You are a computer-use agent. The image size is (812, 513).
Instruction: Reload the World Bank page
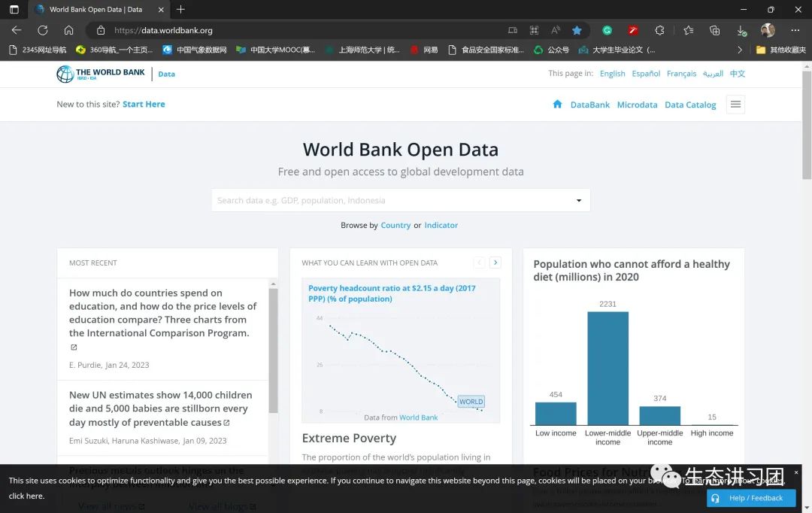point(42,31)
